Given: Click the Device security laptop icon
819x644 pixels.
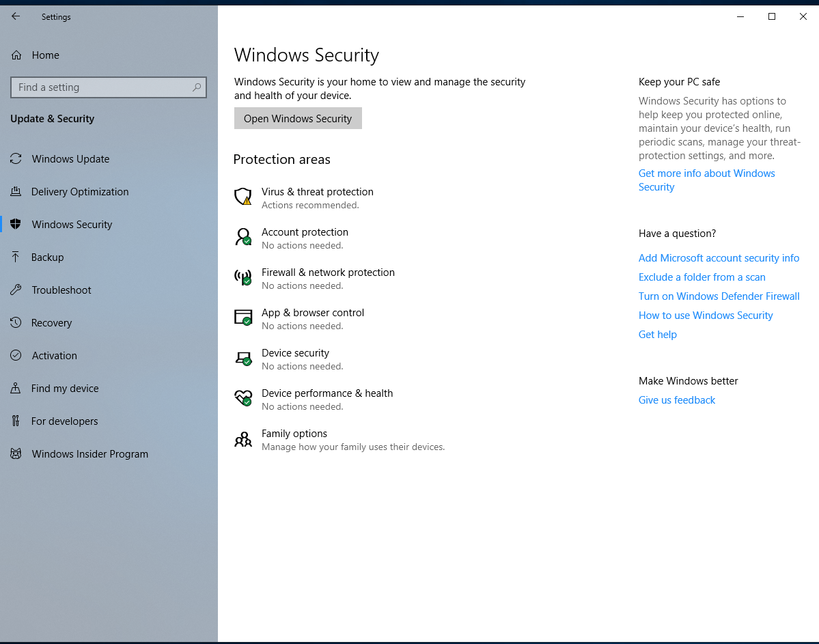Looking at the screenshot, I should [x=243, y=359].
